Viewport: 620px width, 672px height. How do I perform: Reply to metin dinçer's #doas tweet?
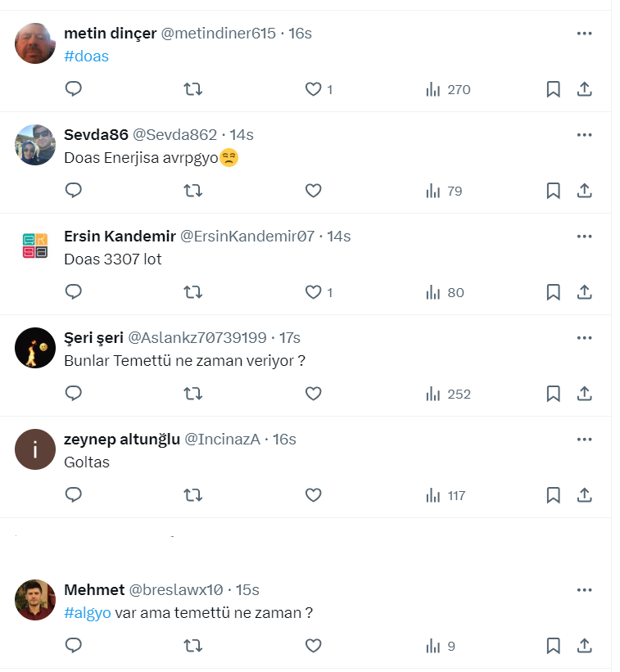[x=74, y=89]
